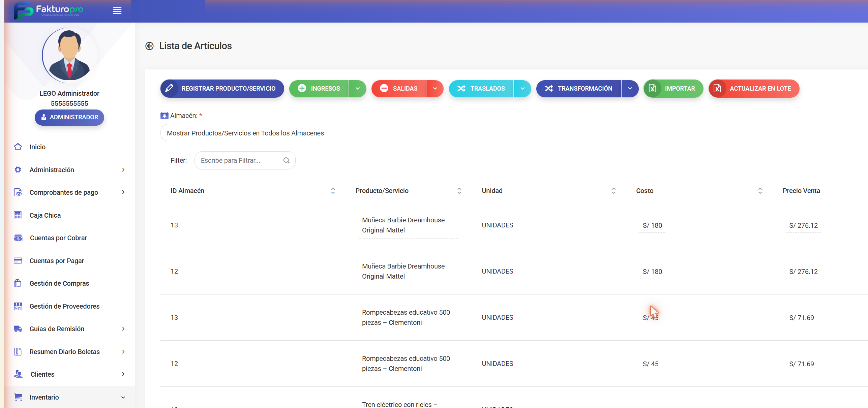Screen dimensions: 868x408
Task: Click Muñeca Barbie product name in Almacén 12 row
Action: (403, 271)
